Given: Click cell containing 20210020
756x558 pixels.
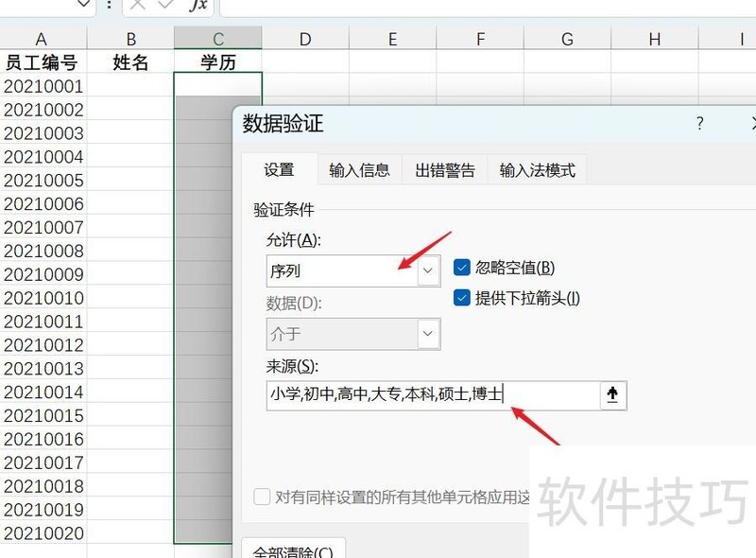Looking at the screenshot, I should (43, 533).
